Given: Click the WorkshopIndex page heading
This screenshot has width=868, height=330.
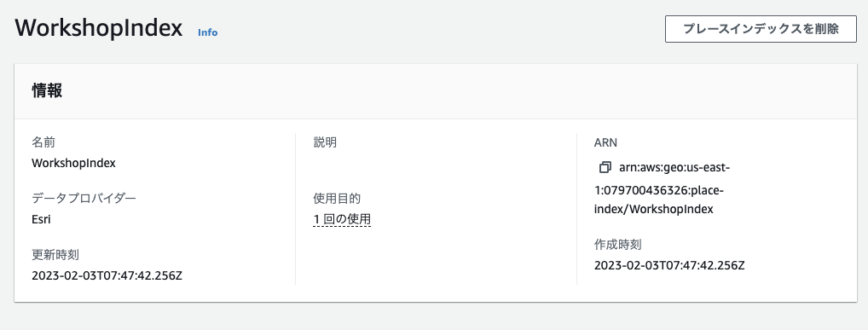Looking at the screenshot, I should pyautogui.click(x=99, y=27).
